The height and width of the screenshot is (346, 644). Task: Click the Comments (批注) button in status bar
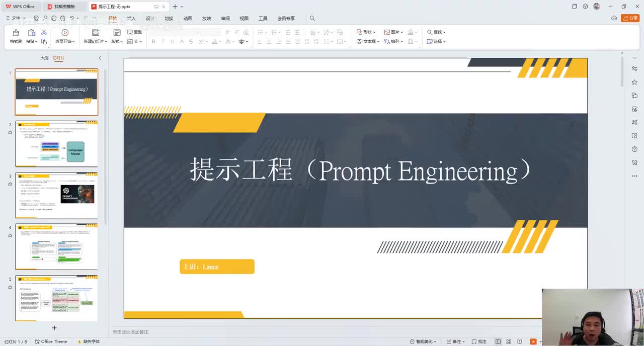(479, 341)
